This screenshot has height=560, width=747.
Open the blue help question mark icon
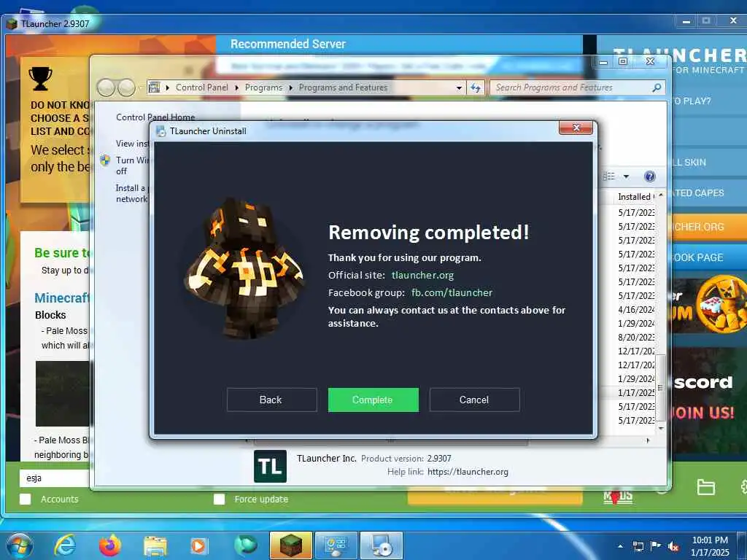click(649, 176)
